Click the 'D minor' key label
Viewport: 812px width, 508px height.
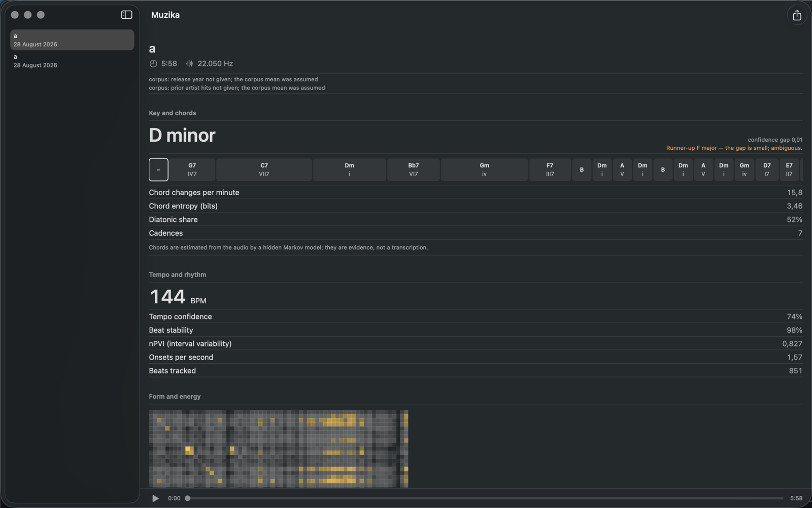coord(182,135)
